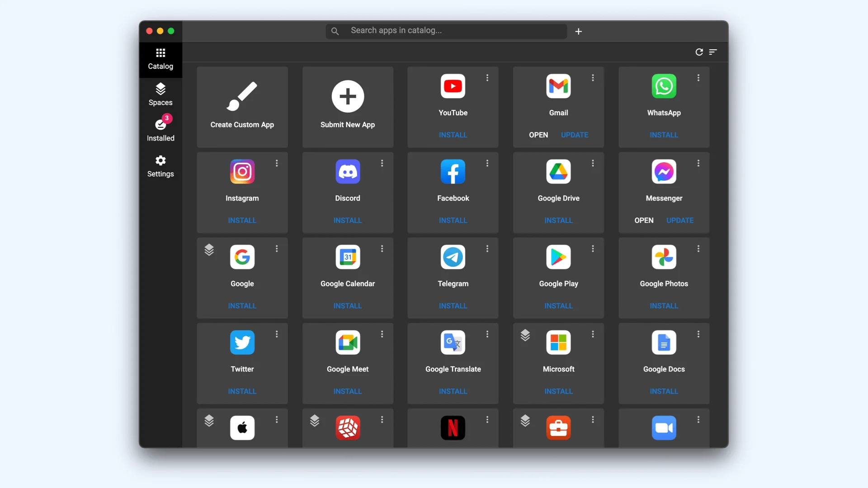This screenshot has width=868, height=488.
Task: Open the Netflix card's three-dot menu
Action: click(487, 419)
